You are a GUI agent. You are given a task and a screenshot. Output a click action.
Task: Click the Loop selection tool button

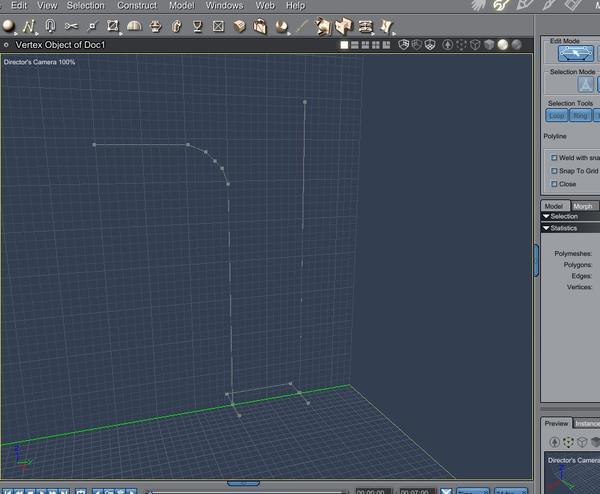(557, 116)
